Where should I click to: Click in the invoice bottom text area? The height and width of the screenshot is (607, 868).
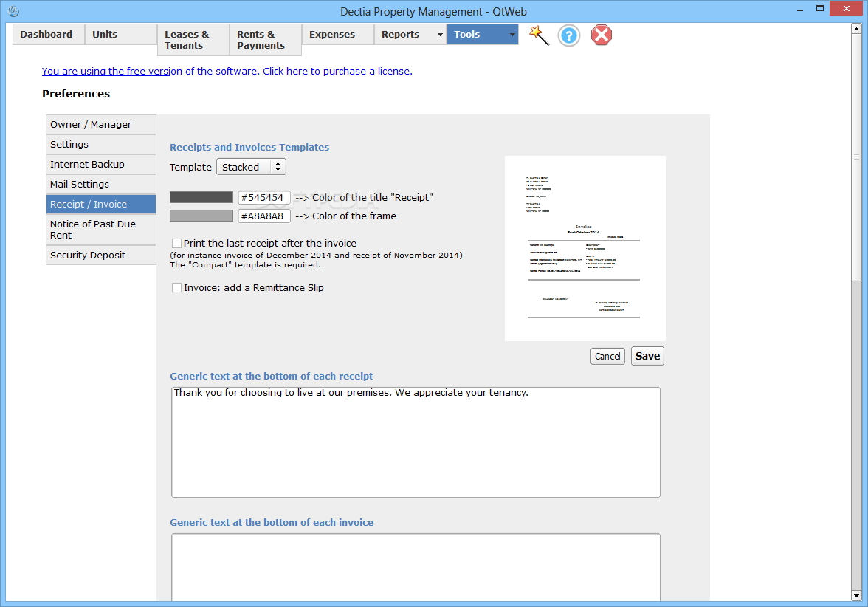416,567
